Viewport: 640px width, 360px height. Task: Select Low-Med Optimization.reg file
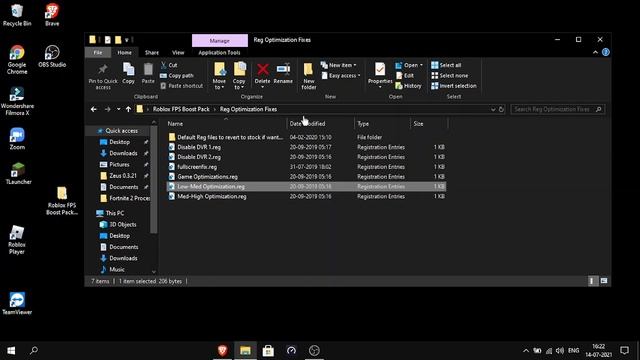pyautogui.click(x=306, y=187)
